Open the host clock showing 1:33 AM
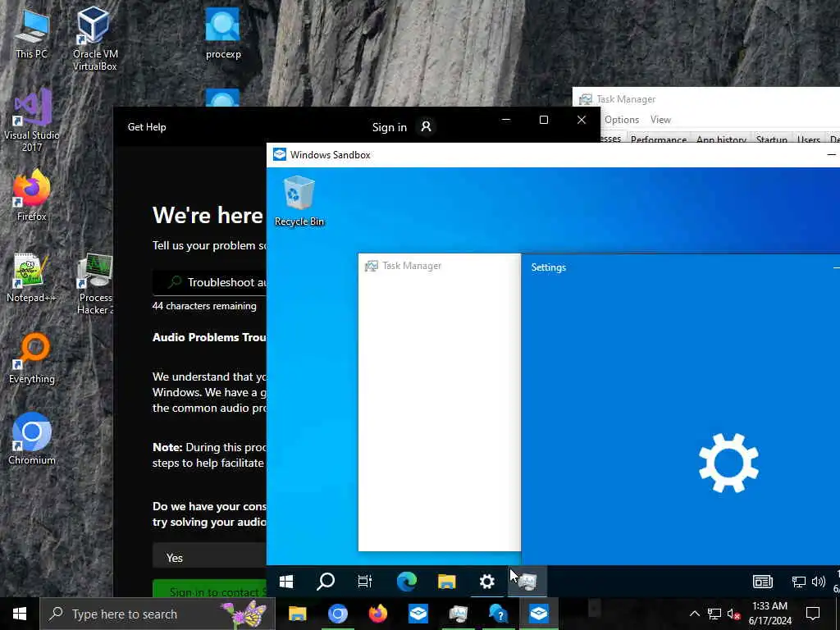This screenshot has width=840, height=630. click(x=769, y=614)
